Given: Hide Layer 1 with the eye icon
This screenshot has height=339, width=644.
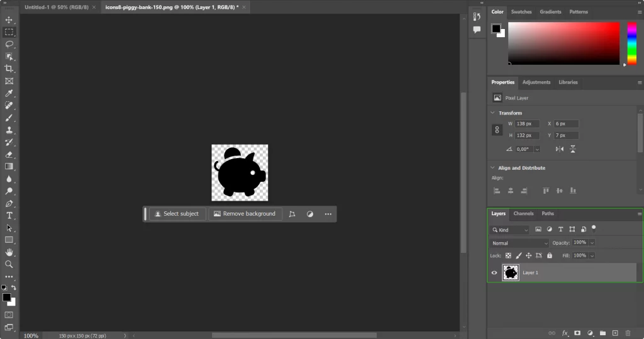Looking at the screenshot, I should (494, 272).
